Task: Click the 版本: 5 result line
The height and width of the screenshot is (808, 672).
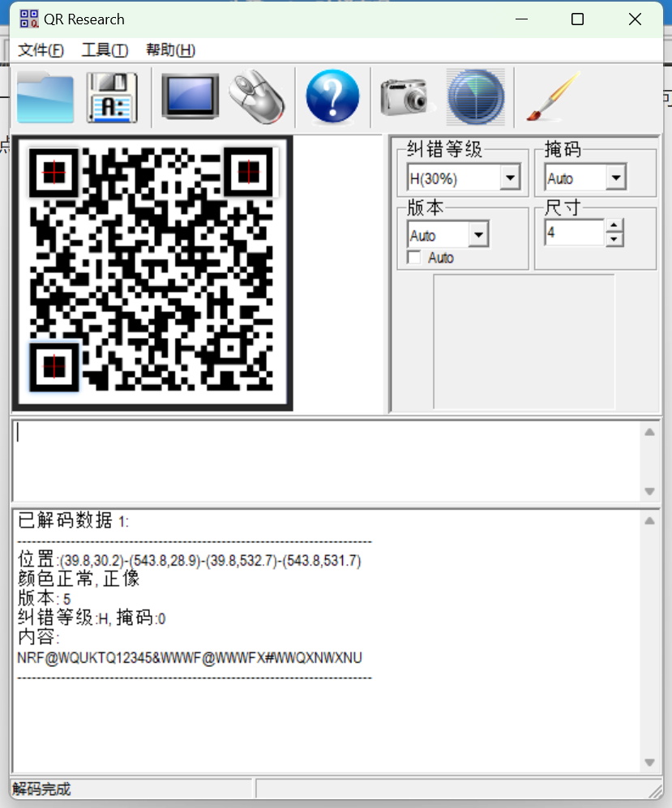Action: click(45, 598)
